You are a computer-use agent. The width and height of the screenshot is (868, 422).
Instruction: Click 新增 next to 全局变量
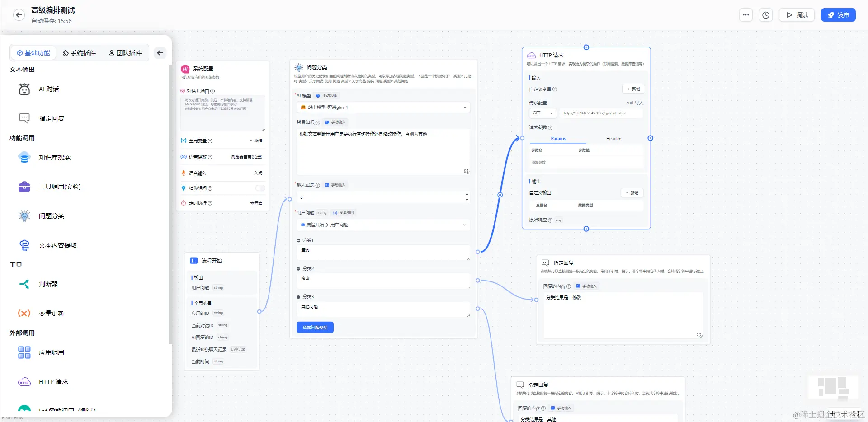pos(256,141)
